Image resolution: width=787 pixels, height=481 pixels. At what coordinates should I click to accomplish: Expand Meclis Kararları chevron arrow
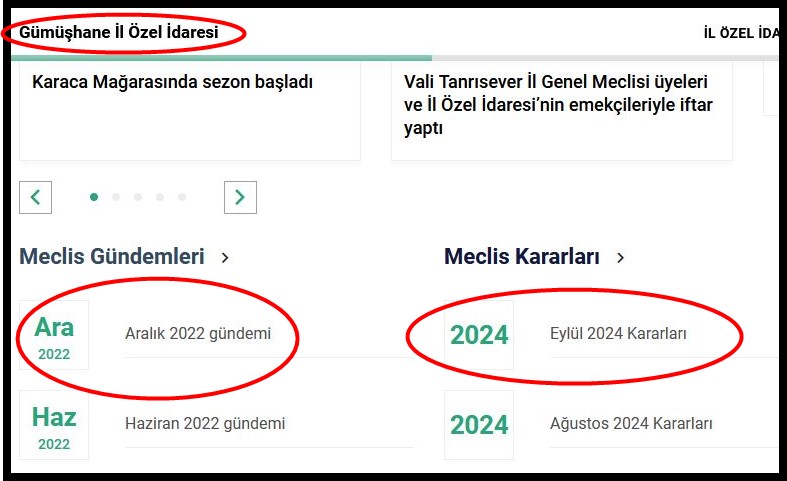621,258
